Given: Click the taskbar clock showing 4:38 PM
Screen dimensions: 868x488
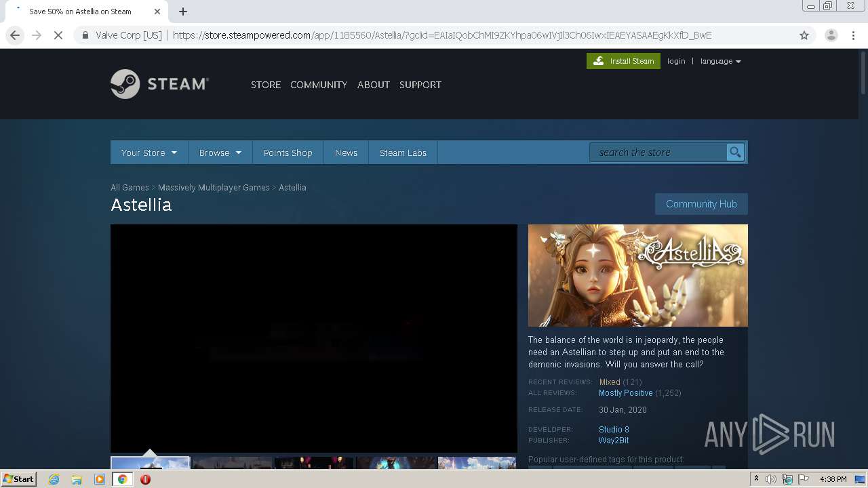Looking at the screenshot, I should [x=833, y=479].
